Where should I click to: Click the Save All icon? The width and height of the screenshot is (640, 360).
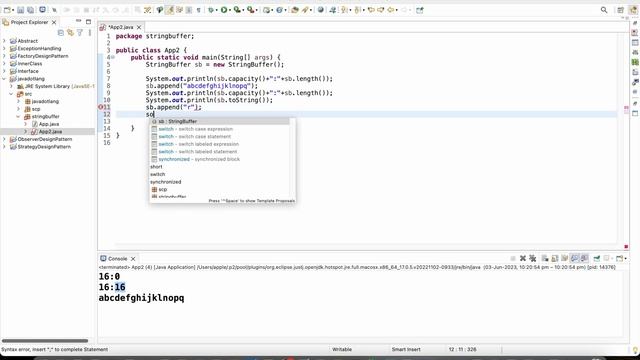pos(30,10)
